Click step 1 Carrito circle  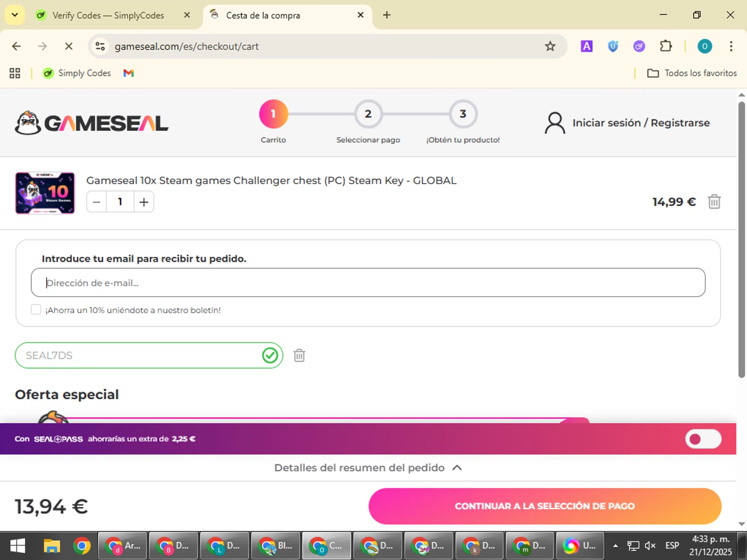pos(273,114)
